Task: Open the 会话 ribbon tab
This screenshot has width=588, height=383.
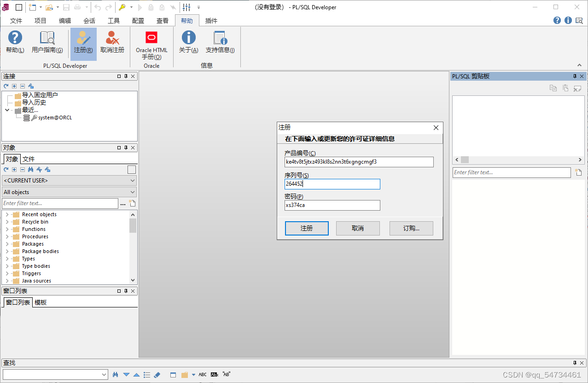Action: [89, 21]
